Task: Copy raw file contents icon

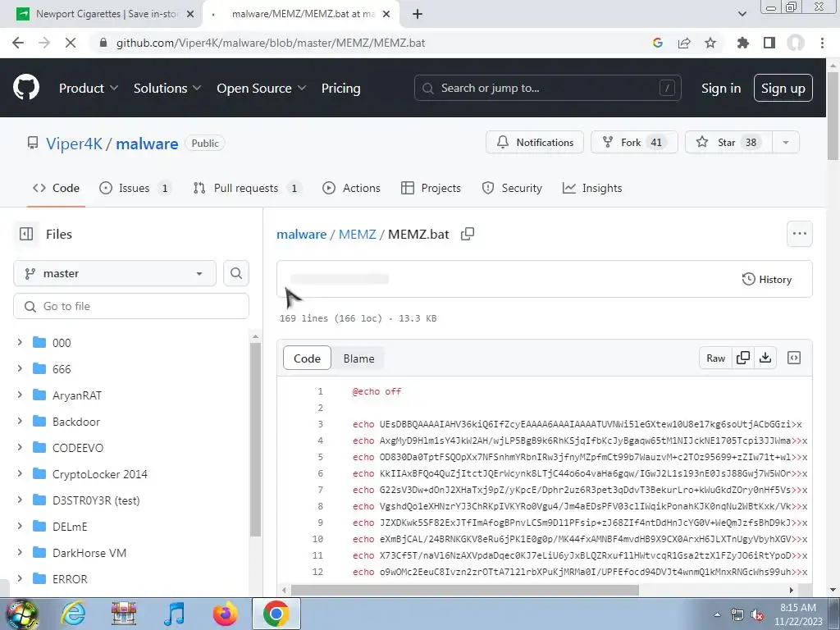Action: 742,358
